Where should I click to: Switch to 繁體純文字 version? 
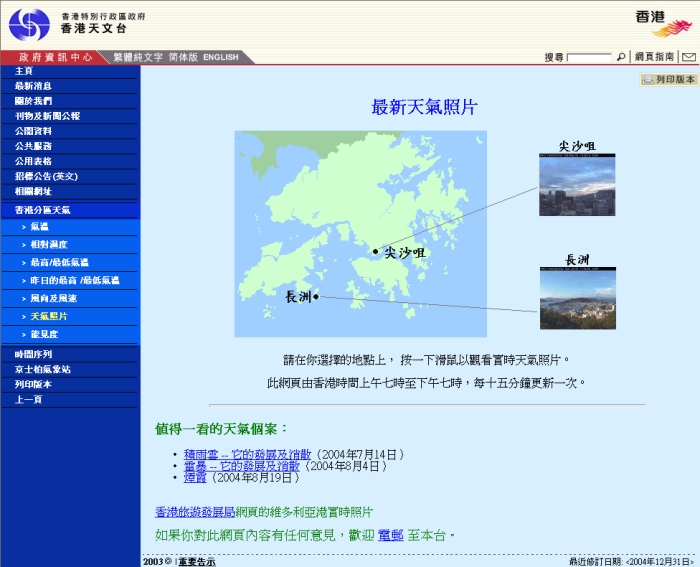tap(138, 57)
